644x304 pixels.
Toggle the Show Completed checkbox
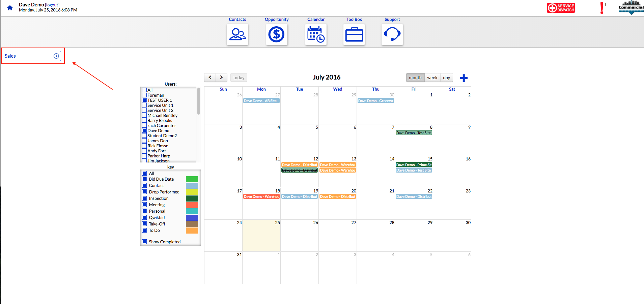coord(144,242)
